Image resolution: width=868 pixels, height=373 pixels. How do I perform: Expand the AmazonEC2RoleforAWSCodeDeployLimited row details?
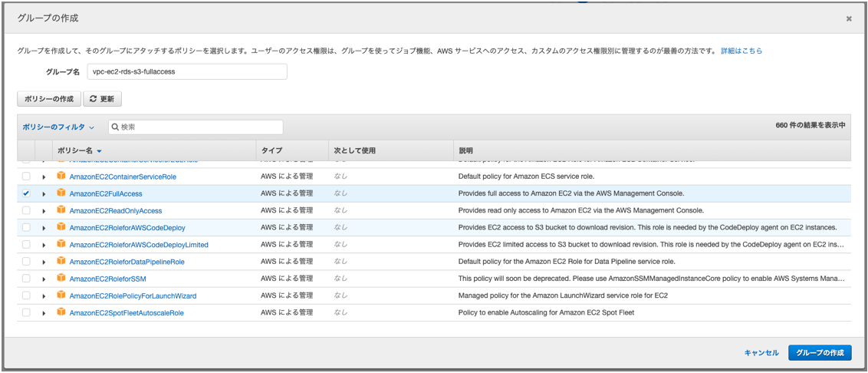(x=44, y=245)
